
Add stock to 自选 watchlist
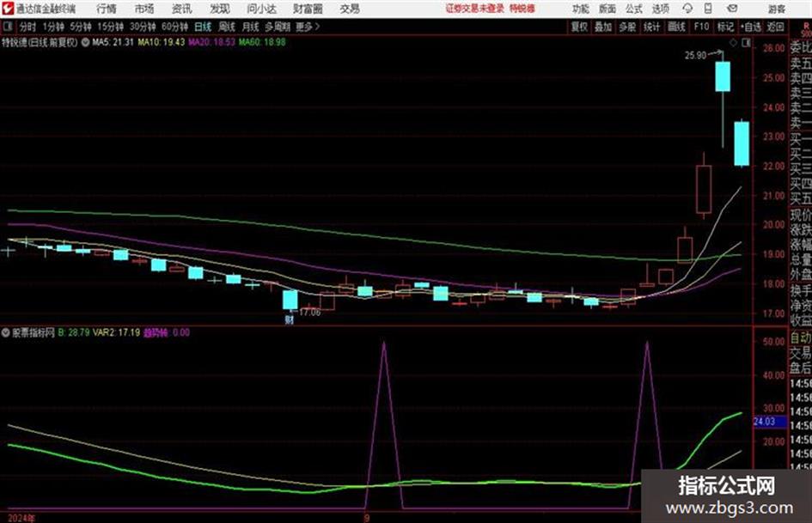[x=750, y=27]
